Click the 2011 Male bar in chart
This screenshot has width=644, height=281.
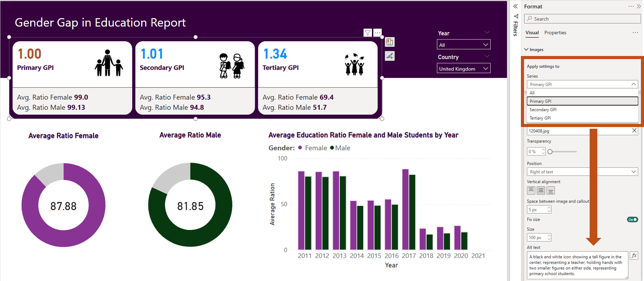(x=308, y=213)
